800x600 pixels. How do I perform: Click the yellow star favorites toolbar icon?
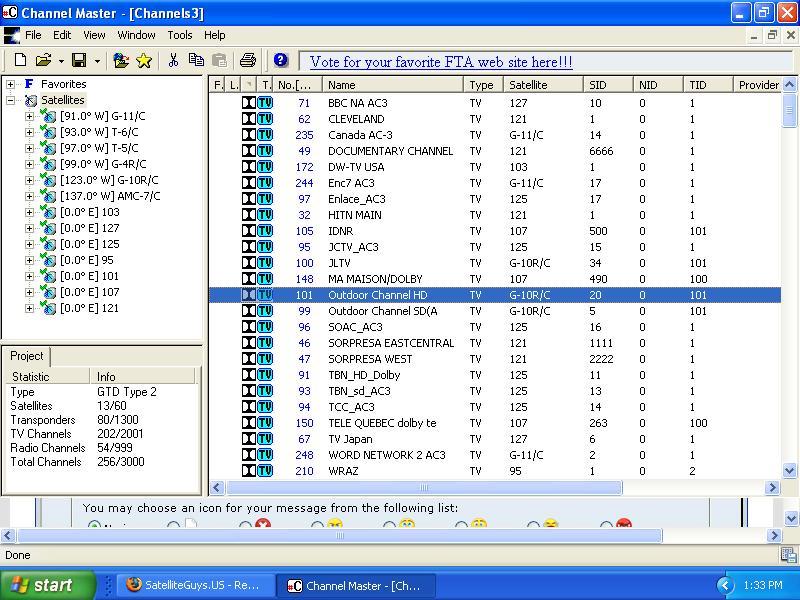(x=144, y=61)
